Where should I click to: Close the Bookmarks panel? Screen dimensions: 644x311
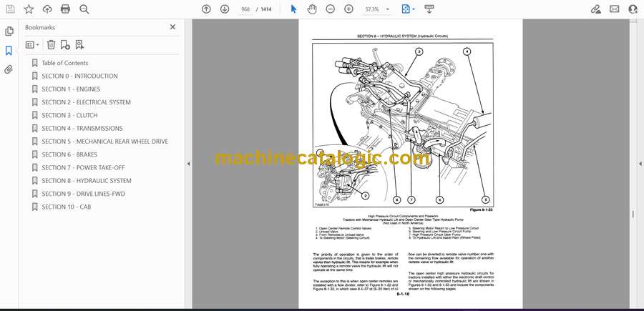(172, 26)
